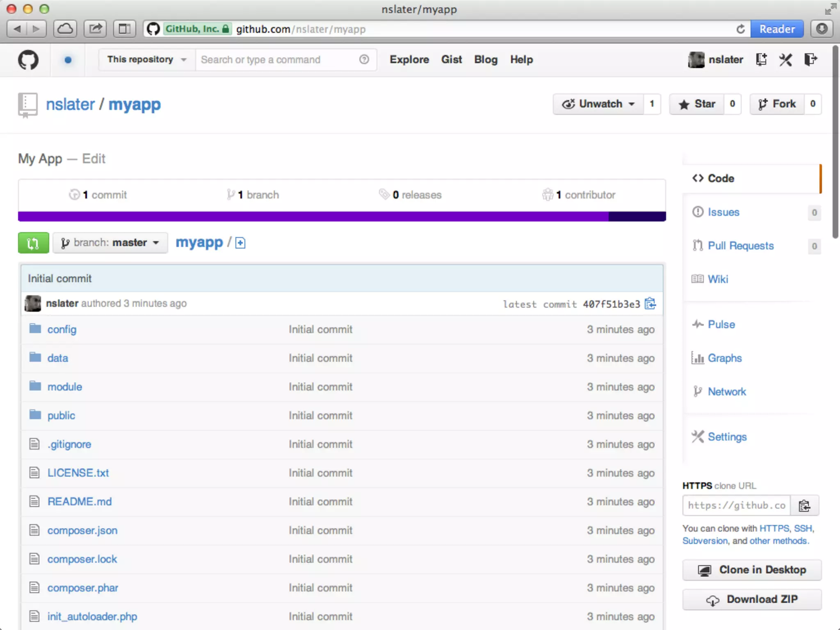Screen dimensions: 840x630
Task: Open the Issues tab in sidebar
Action: (723, 212)
